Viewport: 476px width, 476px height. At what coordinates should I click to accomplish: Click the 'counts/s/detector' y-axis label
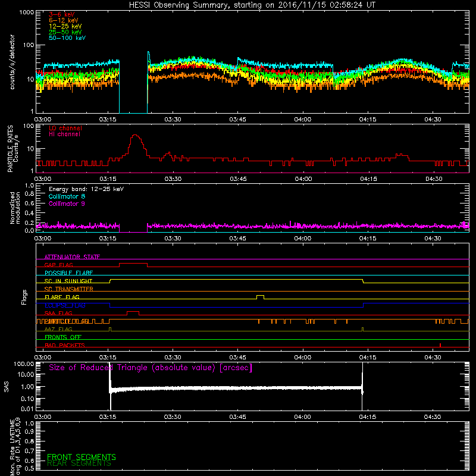pos(12,62)
